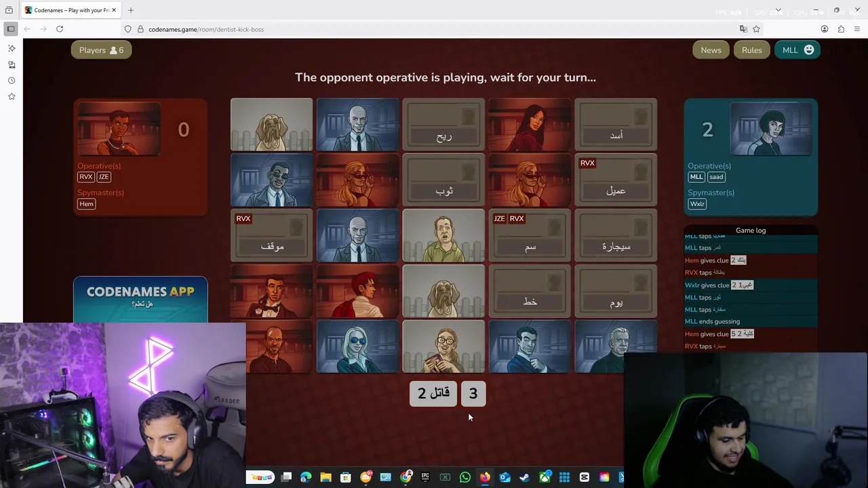Reload the Codenames page
The image size is (868, 488).
[x=60, y=29]
